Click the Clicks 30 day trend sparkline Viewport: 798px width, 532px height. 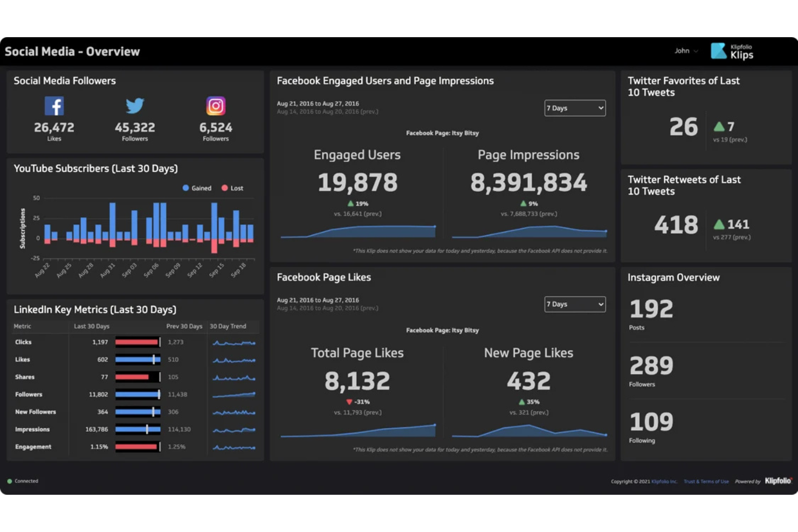pyautogui.click(x=234, y=342)
